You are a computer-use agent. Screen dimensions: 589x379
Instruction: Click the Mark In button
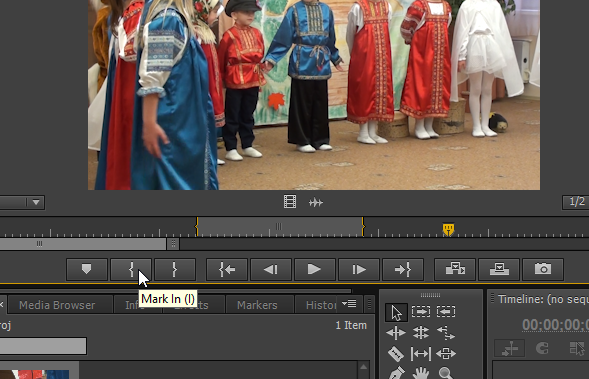[131, 269]
